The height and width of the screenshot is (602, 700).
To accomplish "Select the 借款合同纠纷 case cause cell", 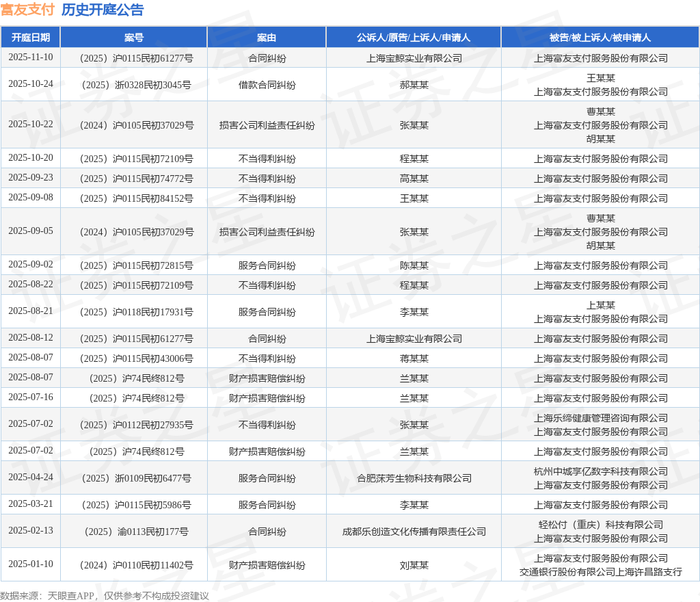I will pos(267,85).
